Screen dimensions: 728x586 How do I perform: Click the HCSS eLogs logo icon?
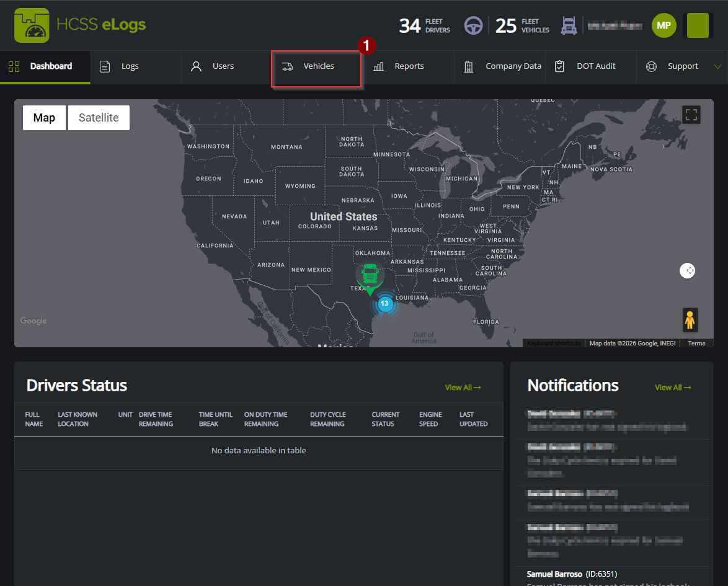[32, 25]
